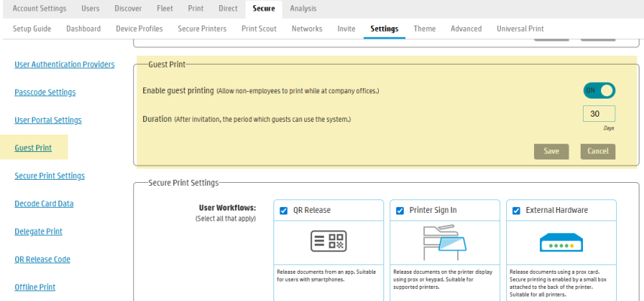This screenshot has width=644, height=301.
Task: Open the Universal Print subtab
Action: 520,29
